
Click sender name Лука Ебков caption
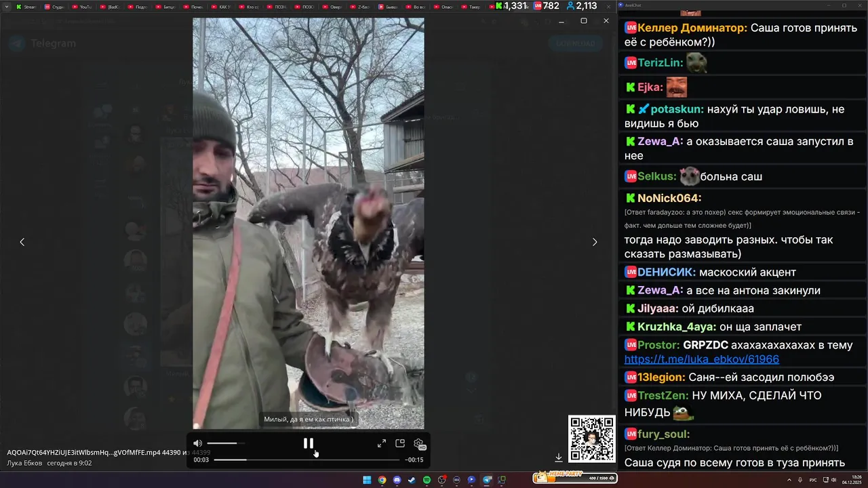pos(24,463)
